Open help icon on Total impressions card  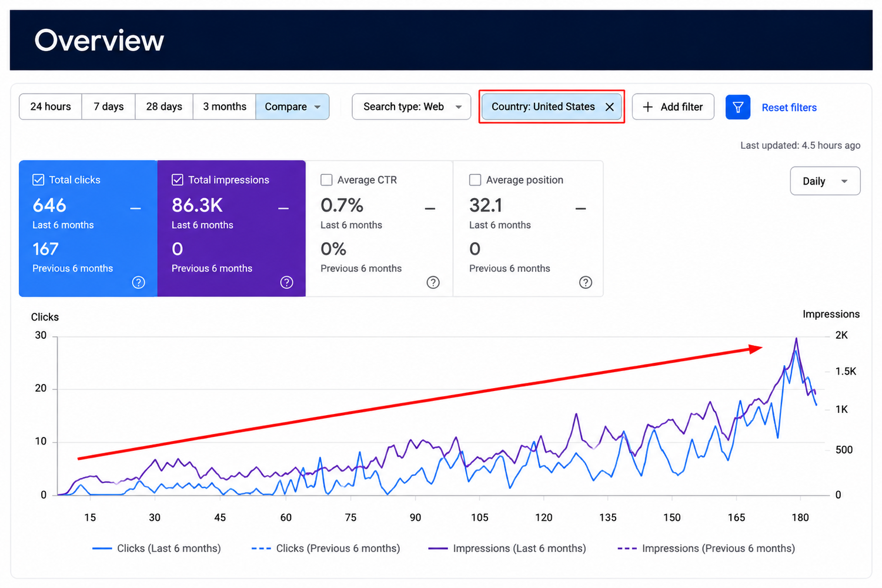pos(287,282)
